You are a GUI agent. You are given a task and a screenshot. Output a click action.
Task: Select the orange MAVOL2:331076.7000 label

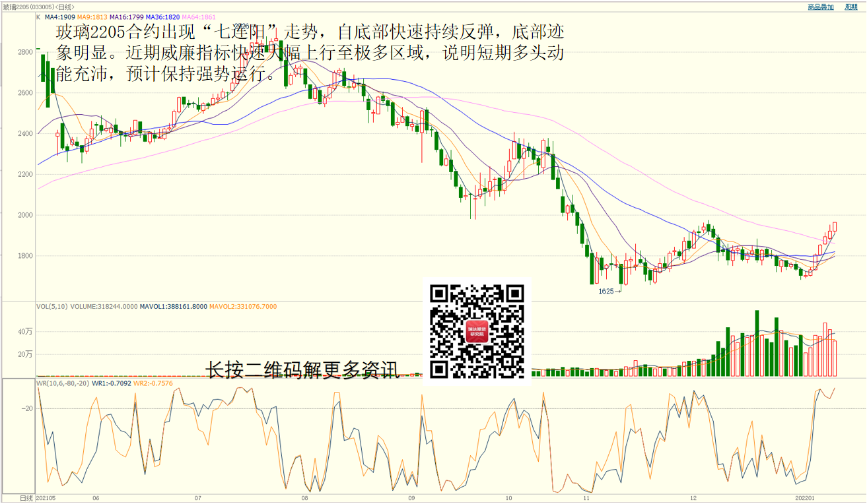[243, 306]
